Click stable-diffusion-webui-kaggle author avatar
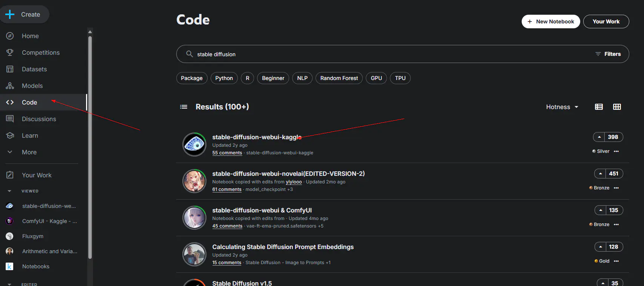This screenshot has height=286, width=644. [194, 144]
